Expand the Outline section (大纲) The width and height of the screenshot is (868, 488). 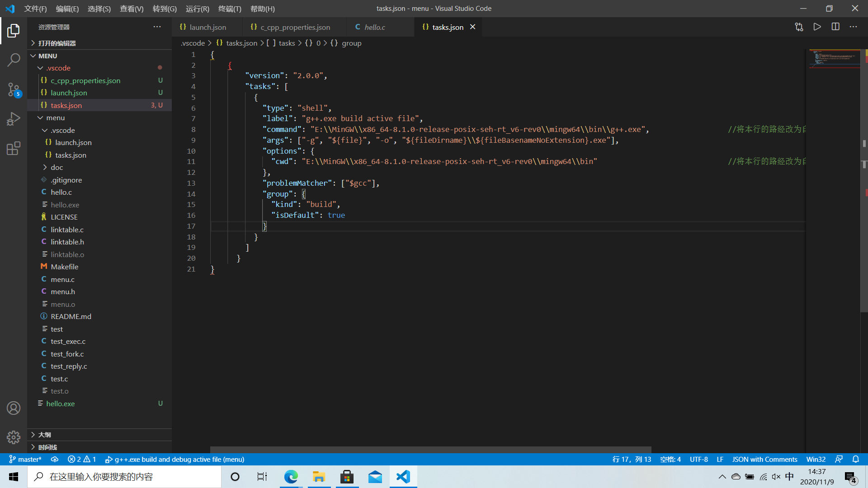click(44, 435)
